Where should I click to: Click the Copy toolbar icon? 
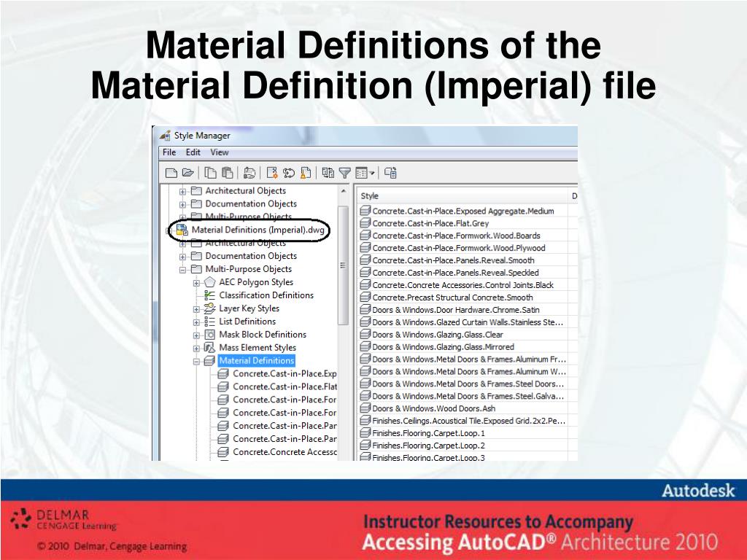click(210, 173)
